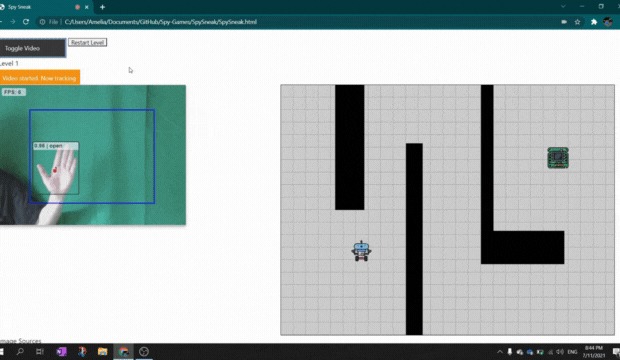Switch to Chrome on the taskbar

click(x=123, y=351)
